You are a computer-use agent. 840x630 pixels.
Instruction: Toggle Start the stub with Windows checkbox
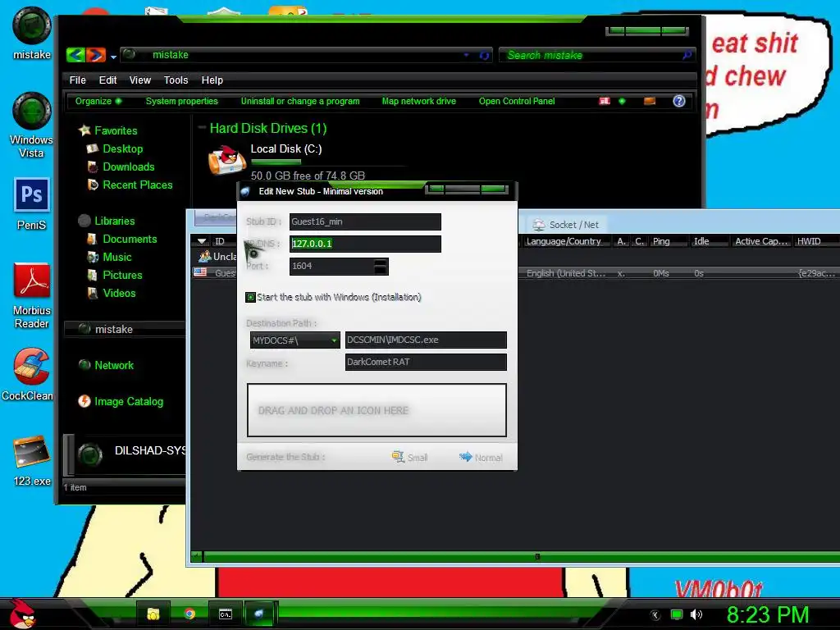pos(250,297)
